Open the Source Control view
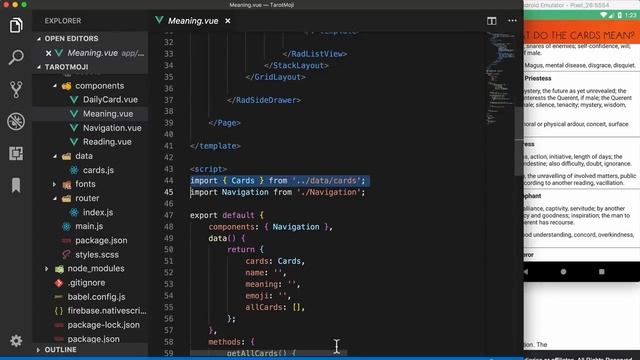 coord(16,89)
